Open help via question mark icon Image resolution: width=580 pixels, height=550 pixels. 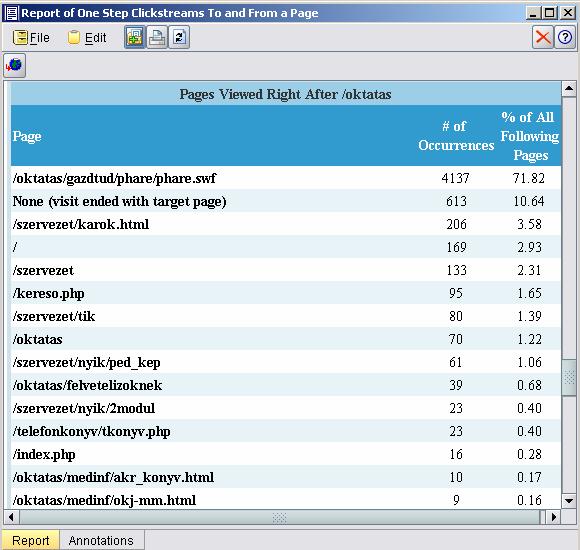pos(565,37)
